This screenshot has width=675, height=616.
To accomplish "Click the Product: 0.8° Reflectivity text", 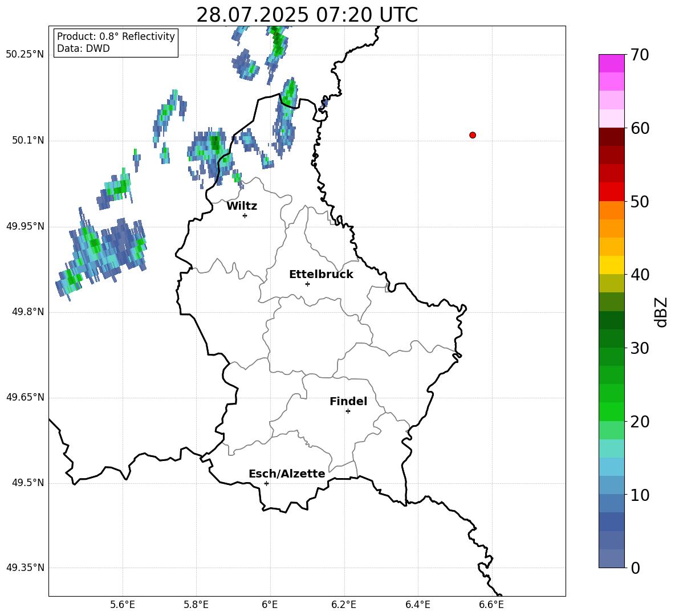I will click(116, 36).
